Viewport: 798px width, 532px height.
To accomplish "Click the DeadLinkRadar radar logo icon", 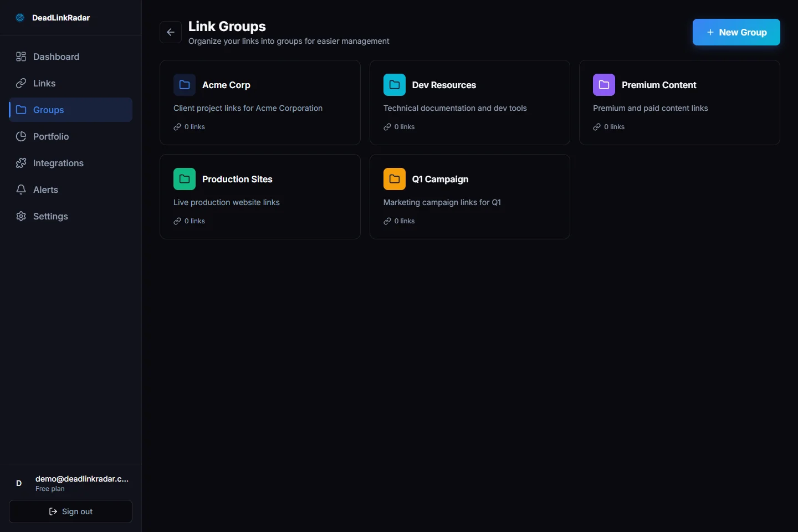I will point(20,18).
